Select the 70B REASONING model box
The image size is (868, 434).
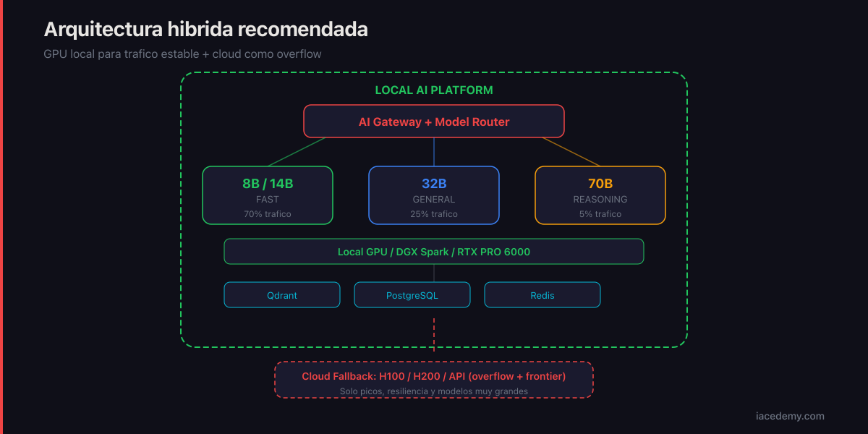click(600, 195)
